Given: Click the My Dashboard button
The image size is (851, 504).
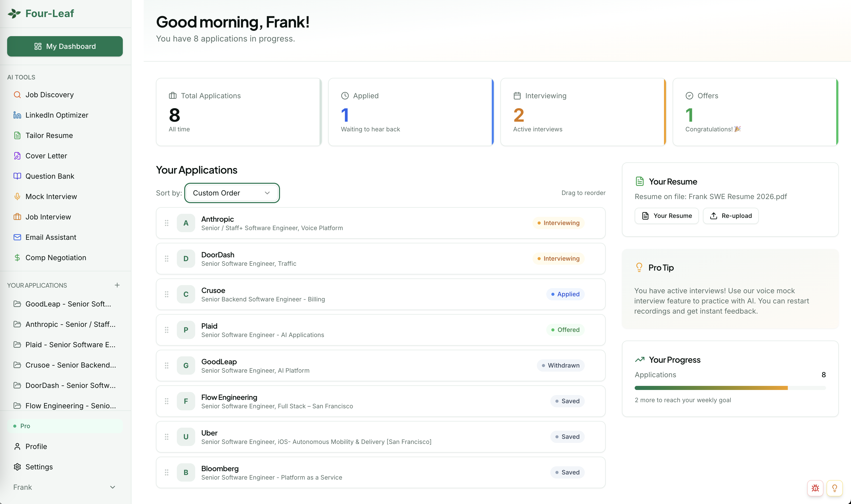Looking at the screenshot, I should click(65, 46).
